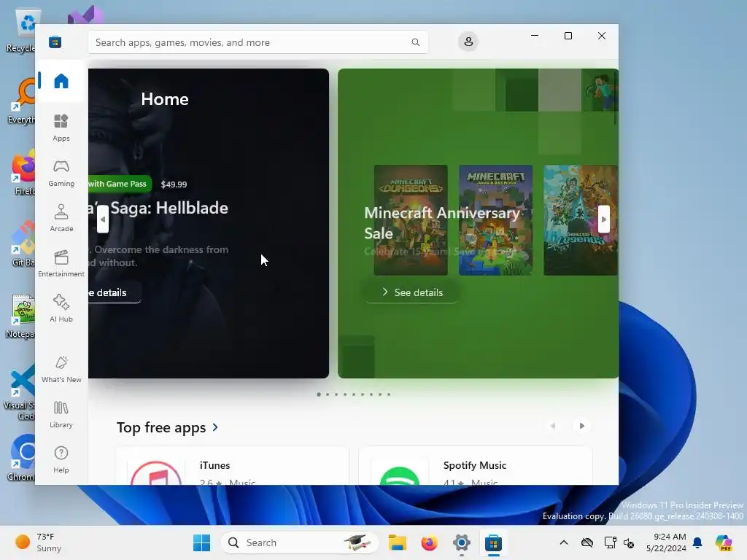Click the muted volume tray icon
This screenshot has height=560, width=747.
629,542
